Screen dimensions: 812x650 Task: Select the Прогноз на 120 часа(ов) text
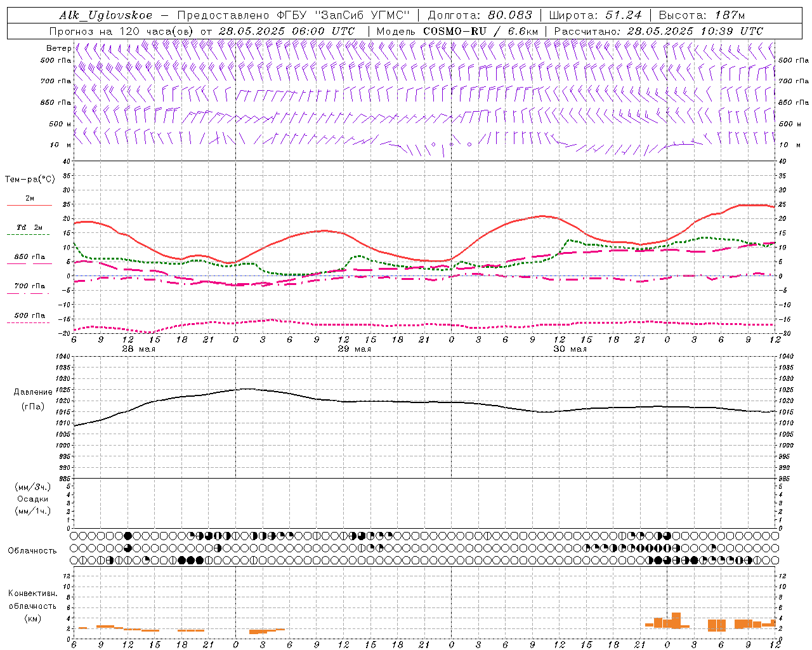[x=122, y=31]
